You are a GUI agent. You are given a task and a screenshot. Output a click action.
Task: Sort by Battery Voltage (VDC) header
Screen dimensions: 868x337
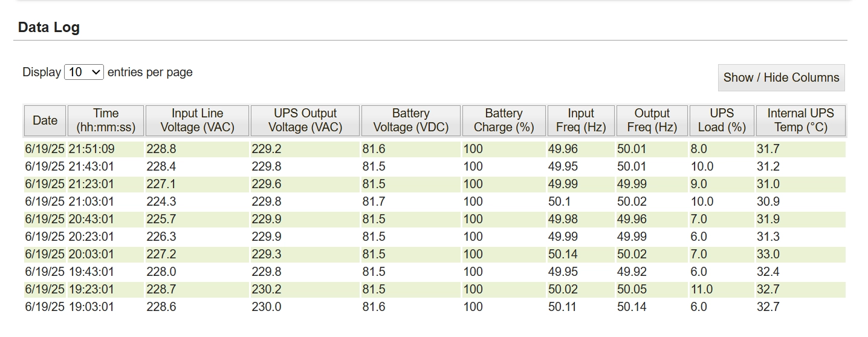(410, 120)
